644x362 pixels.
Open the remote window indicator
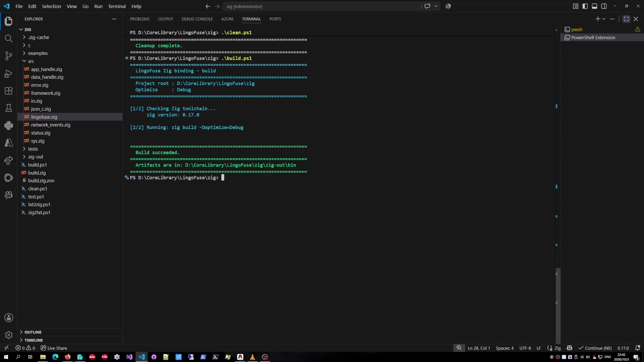pos(6,348)
